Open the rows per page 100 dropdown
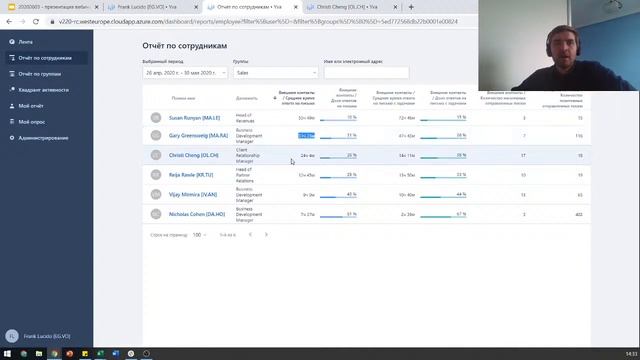 pyautogui.click(x=199, y=235)
